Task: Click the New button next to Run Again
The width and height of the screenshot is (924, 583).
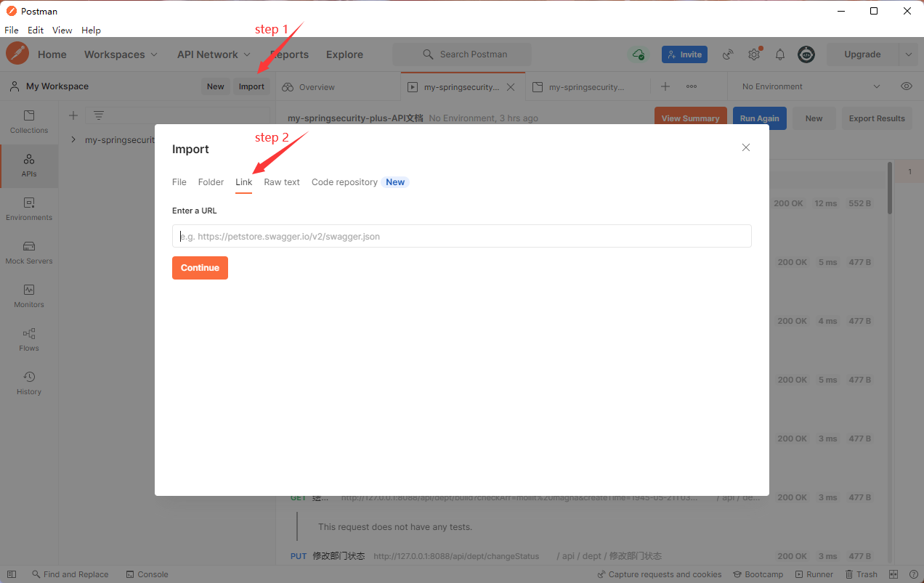Action: click(814, 118)
